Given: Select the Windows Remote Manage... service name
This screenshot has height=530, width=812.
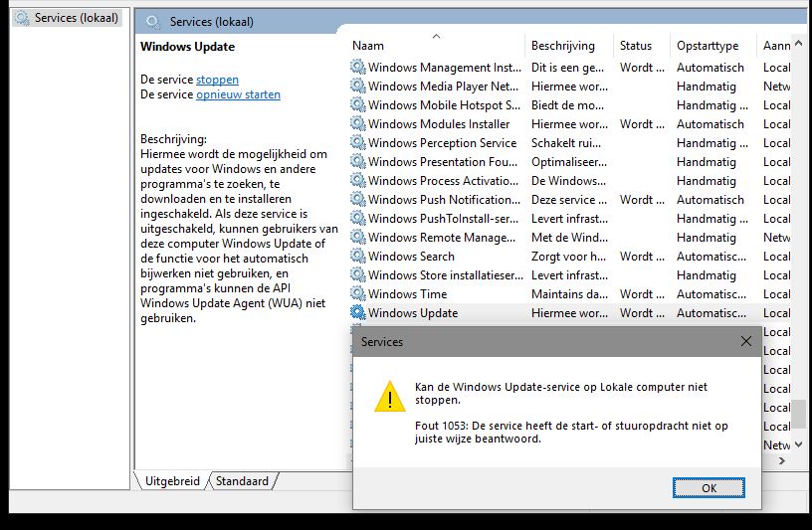Looking at the screenshot, I should 442,238.
